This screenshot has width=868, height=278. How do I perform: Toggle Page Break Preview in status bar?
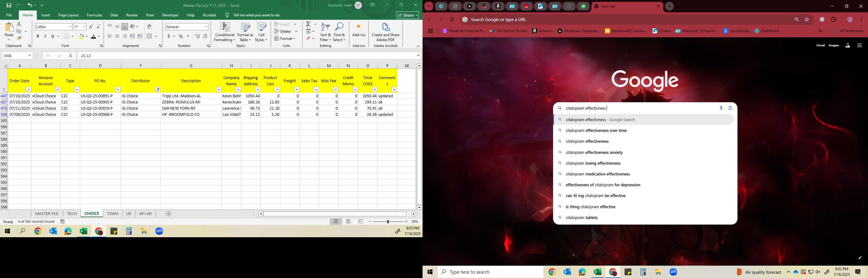tap(361, 221)
